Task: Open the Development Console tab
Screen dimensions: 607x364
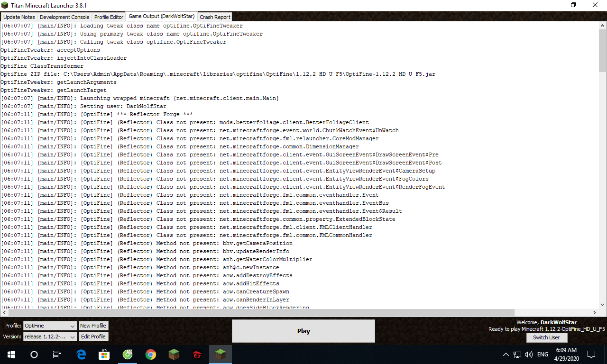Action: [x=64, y=17]
